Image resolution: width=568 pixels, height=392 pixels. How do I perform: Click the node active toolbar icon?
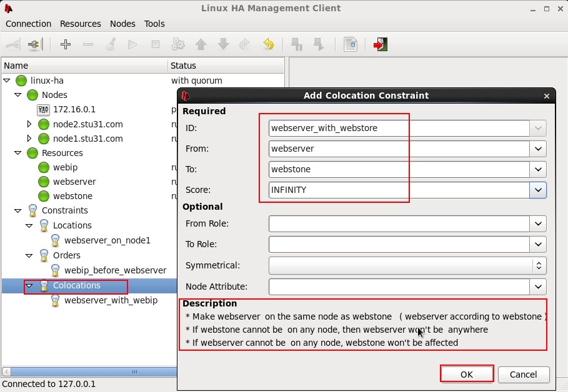tap(319, 44)
